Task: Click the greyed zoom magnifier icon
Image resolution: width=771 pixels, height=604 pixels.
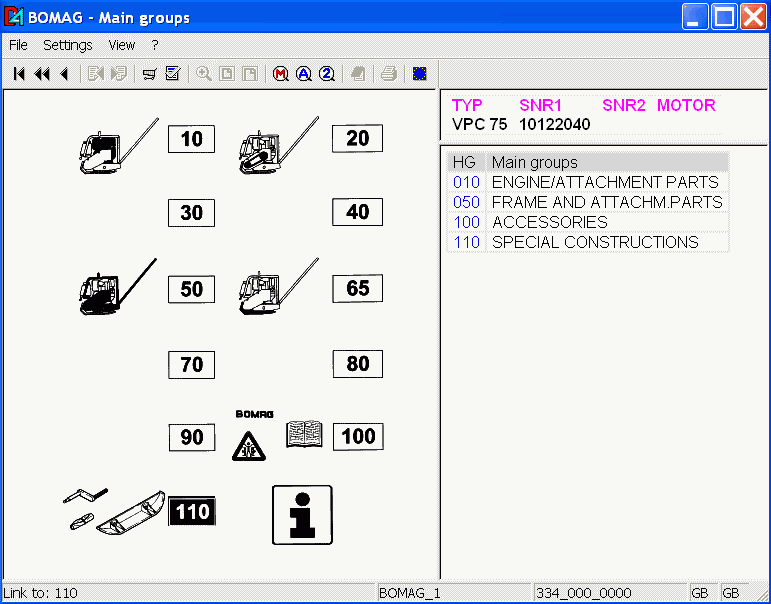Action: pos(204,74)
